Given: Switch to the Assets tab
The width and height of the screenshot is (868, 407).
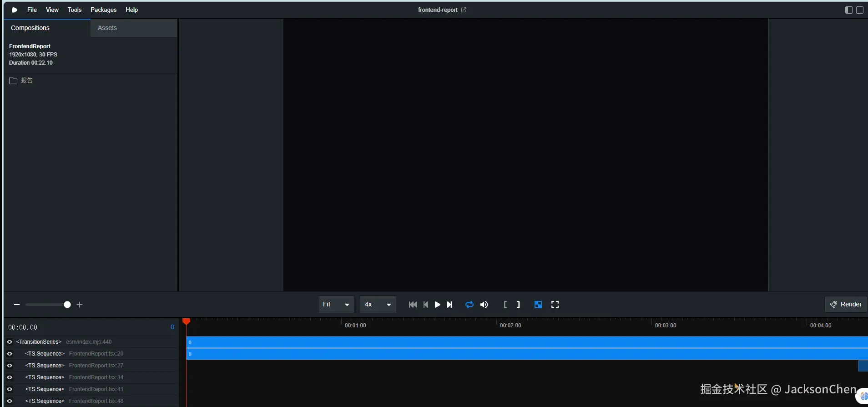Looking at the screenshot, I should [x=107, y=28].
